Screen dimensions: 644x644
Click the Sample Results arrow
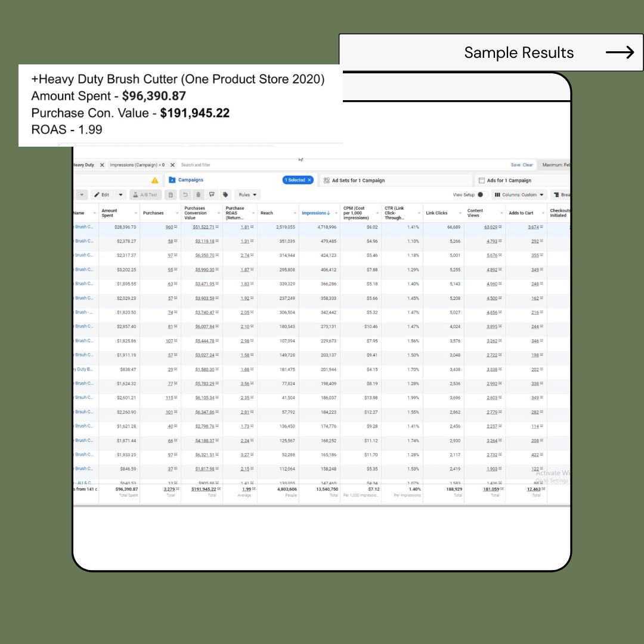(620, 52)
